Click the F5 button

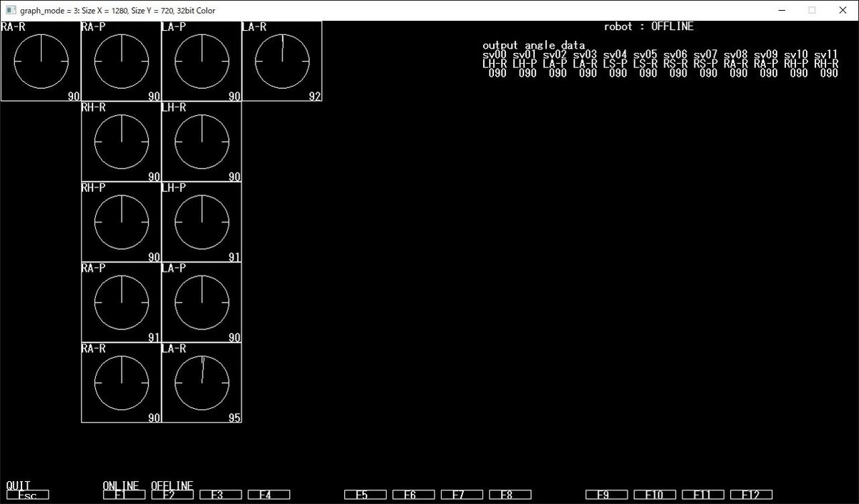pyautogui.click(x=365, y=493)
